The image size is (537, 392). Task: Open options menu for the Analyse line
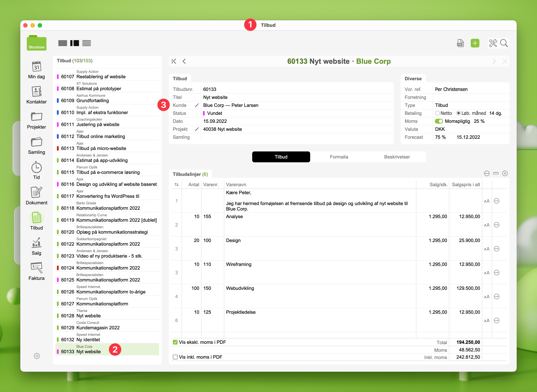point(496,225)
